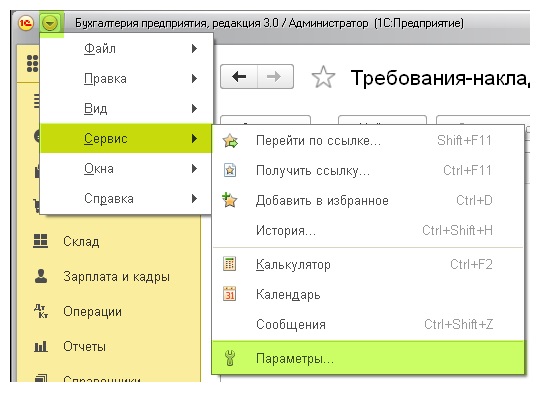Choose Перейти по ссылке… menu entry

(368, 140)
